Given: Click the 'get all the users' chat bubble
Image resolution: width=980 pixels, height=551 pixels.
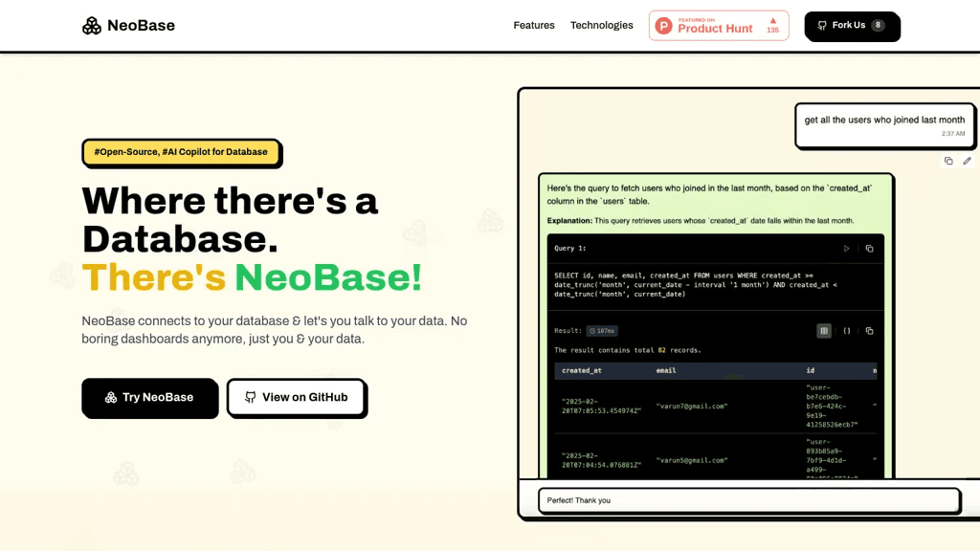Looking at the screenshot, I should pos(884,125).
